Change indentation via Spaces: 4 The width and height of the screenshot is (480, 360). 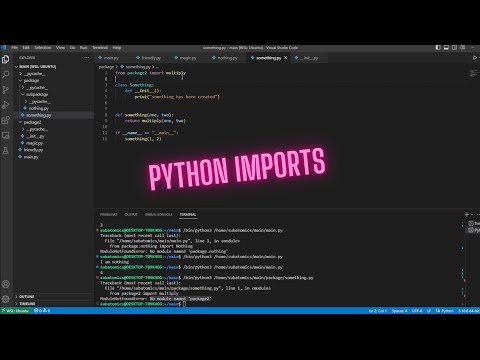399,311
